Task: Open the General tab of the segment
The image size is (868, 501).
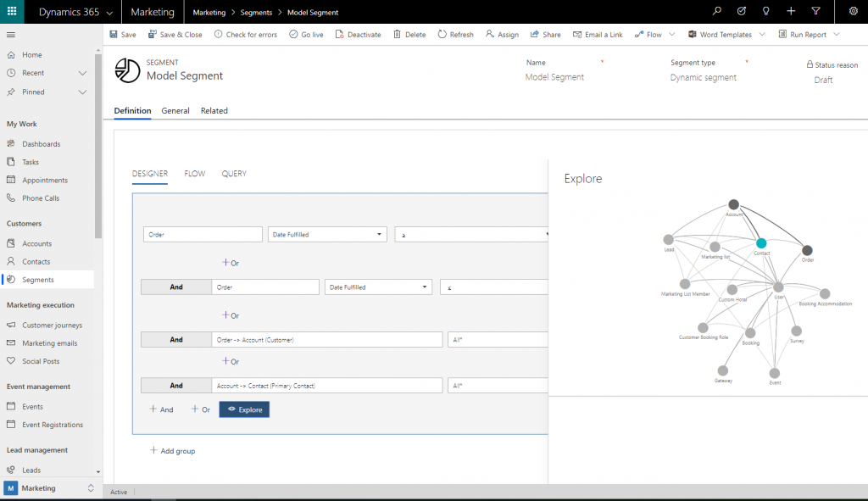Action: point(175,110)
